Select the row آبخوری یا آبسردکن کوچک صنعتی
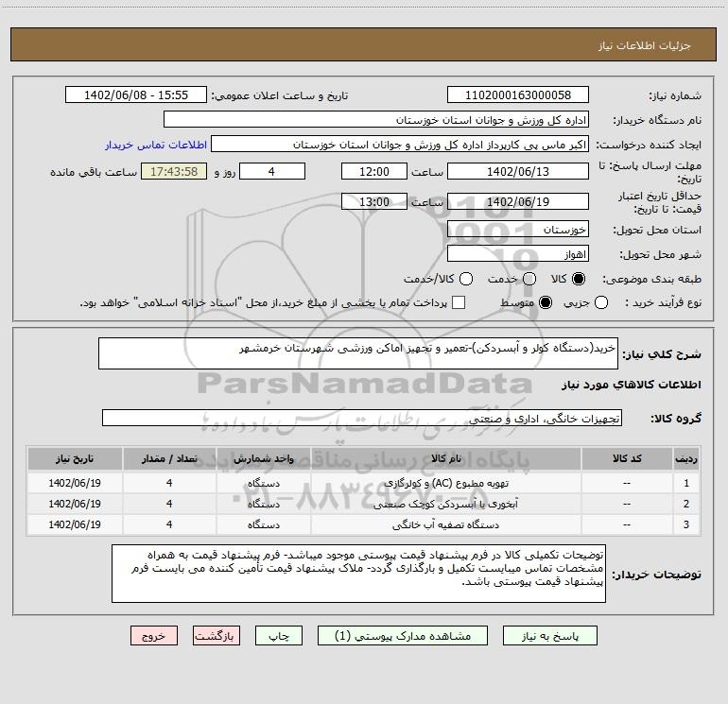Screen dimensions: 728x704 (364, 504)
